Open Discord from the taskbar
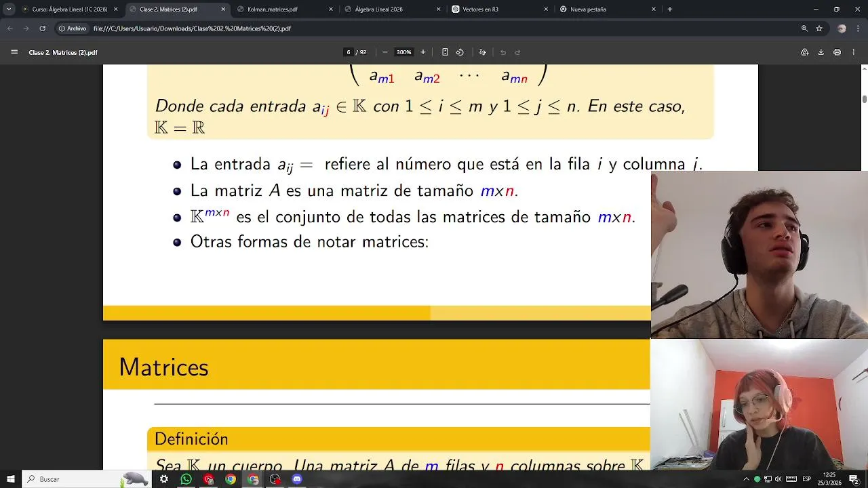This screenshot has width=868, height=488. coord(297,479)
